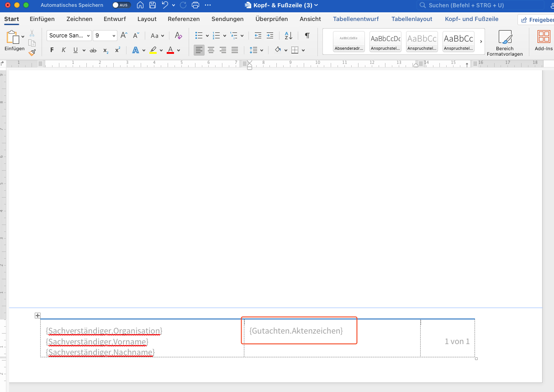This screenshot has width=554, height=392.
Task: Toggle superscript formatting
Action: [x=117, y=50]
